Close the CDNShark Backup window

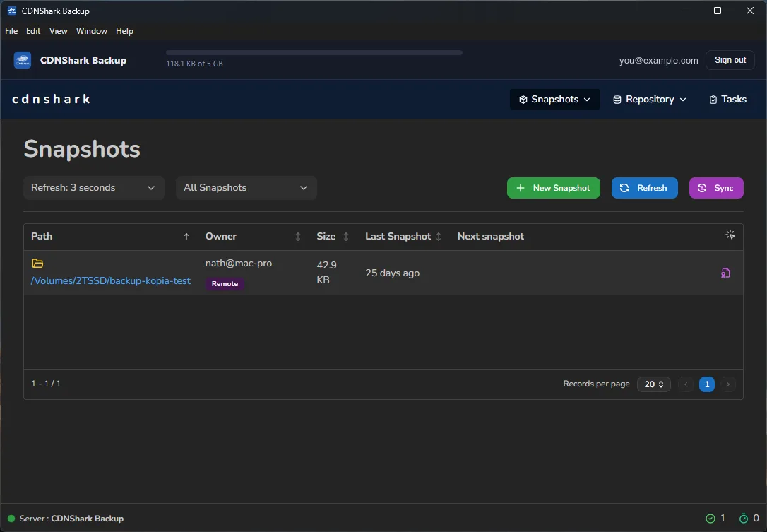750,11
